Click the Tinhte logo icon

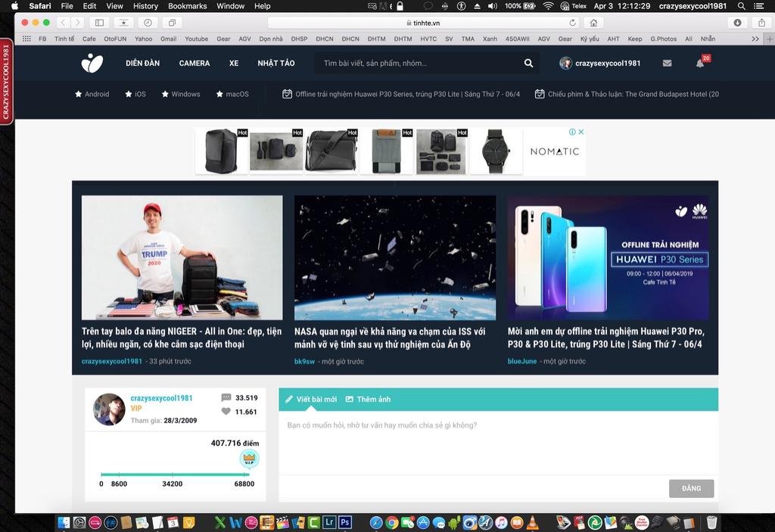(92, 64)
